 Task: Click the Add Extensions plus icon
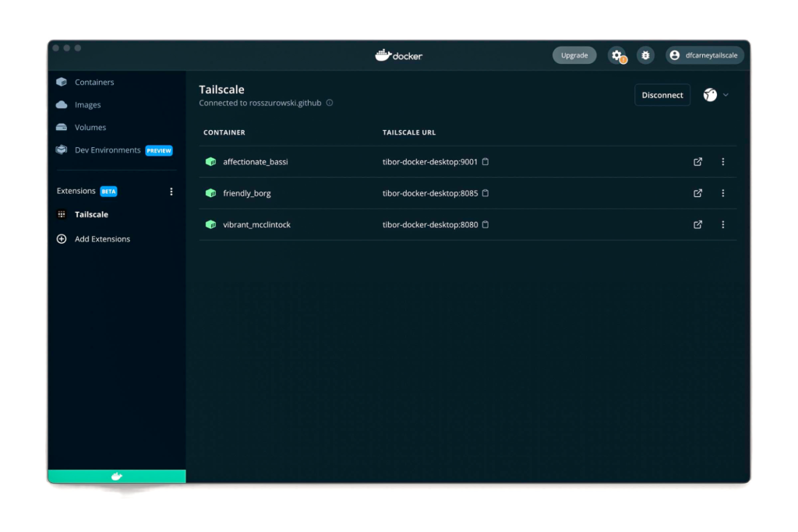(x=62, y=239)
